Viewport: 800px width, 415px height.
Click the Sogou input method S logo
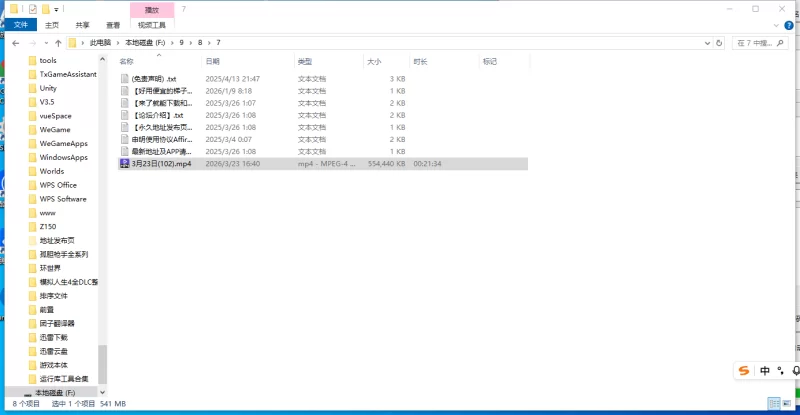coord(744,371)
